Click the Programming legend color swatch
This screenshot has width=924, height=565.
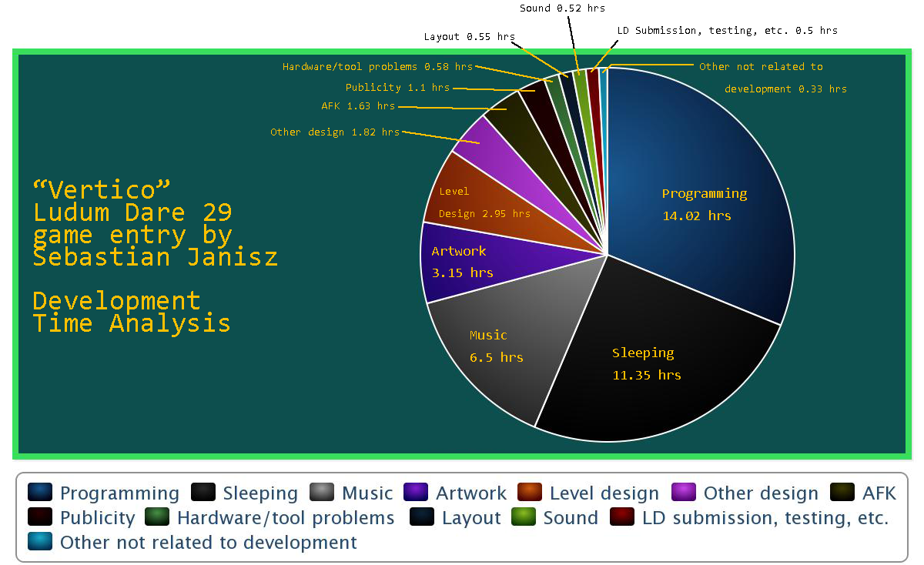coord(40,493)
